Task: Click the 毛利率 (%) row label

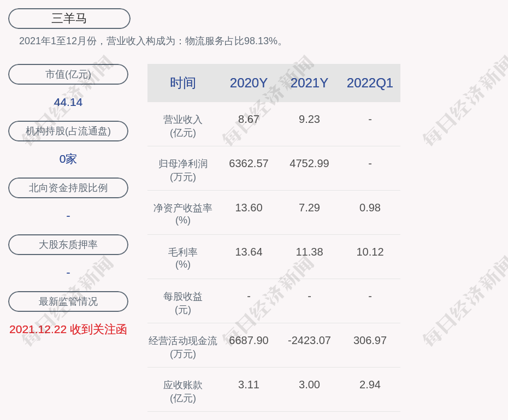Action: (x=183, y=258)
